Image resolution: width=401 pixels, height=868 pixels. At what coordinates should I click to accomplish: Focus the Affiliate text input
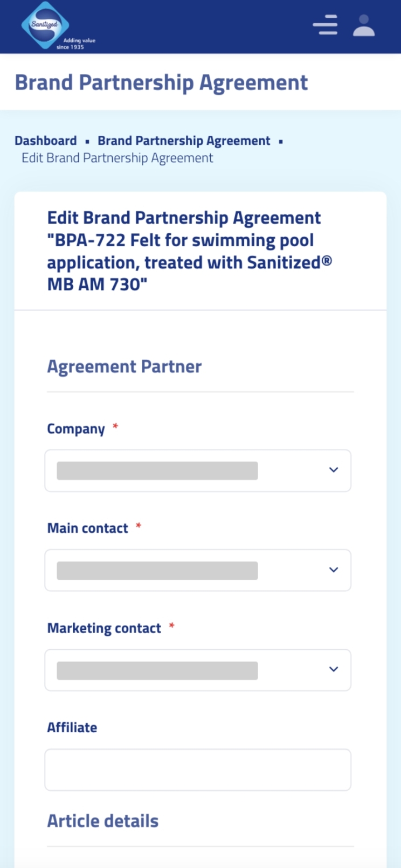click(197, 769)
